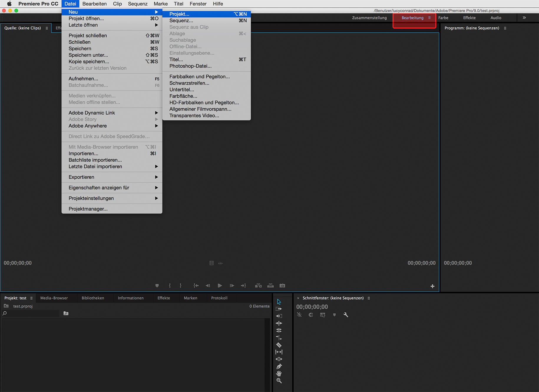Viewport: 539px width, 392px height.
Task: Switch to the Bibliotheken tab
Action: pyautogui.click(x=93, y=298)
